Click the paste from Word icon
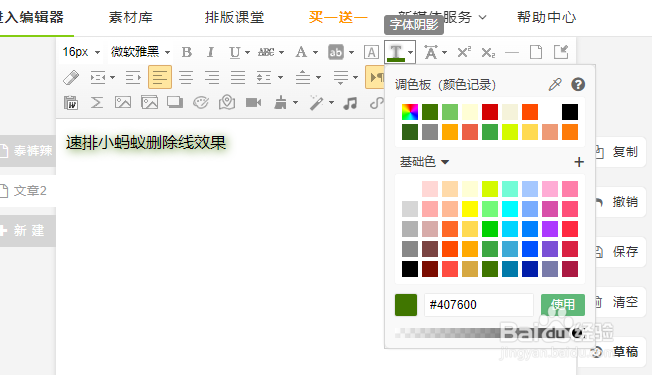This screenshot has height=375, width=652. click(71, 103)
